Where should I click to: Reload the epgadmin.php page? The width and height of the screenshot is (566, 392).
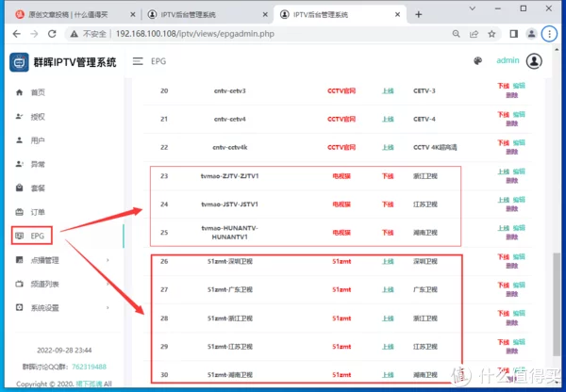point(52,34)
